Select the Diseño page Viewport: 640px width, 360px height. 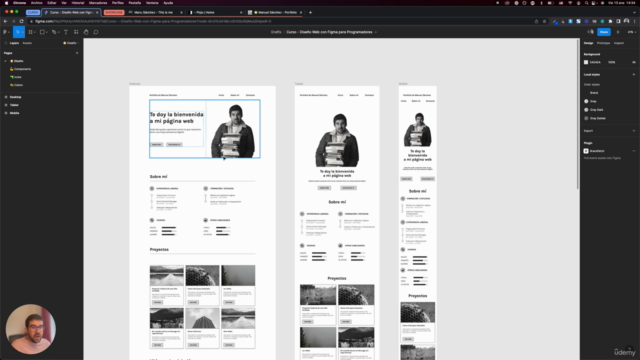16,61
